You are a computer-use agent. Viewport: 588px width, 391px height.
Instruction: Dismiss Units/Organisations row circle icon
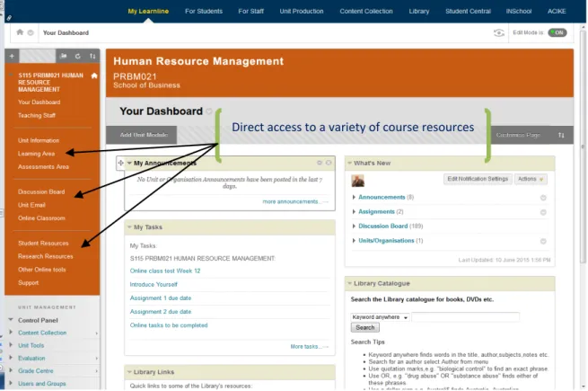click(x=543, y=241)
